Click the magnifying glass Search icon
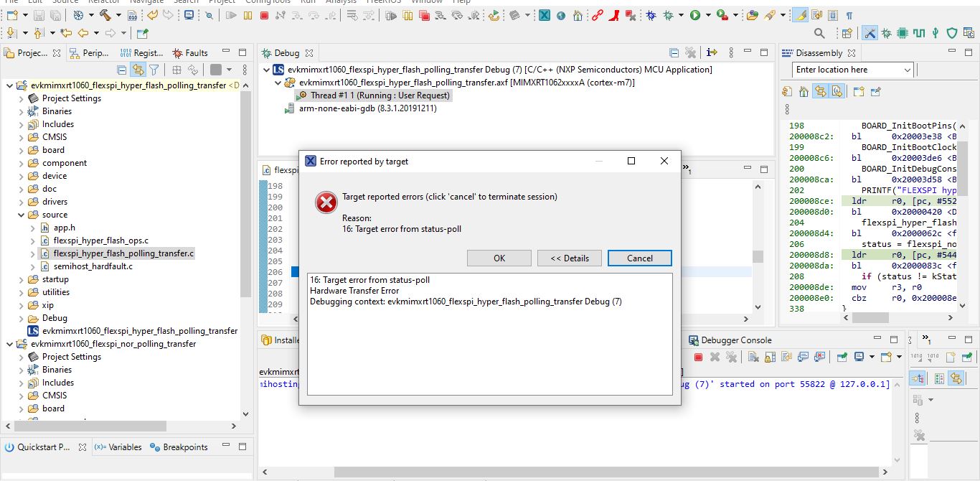980x481 pixels. [x=819, y=33]
